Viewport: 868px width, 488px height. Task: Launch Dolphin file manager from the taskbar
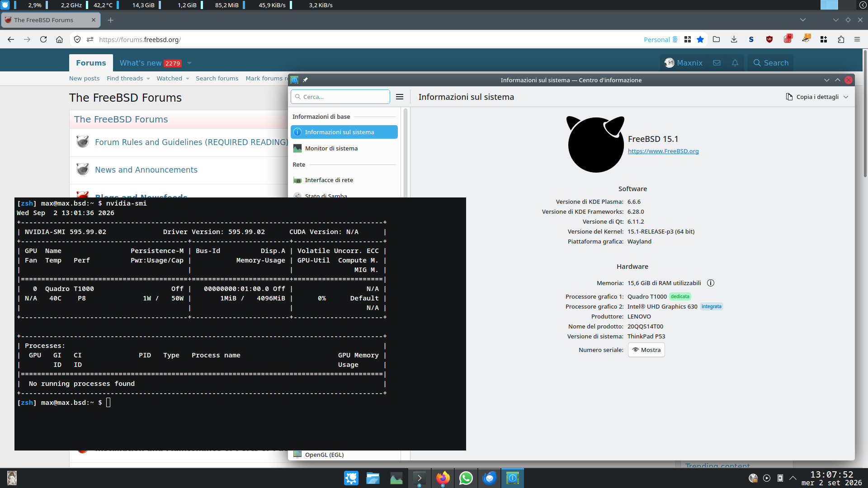click(373, 478)
